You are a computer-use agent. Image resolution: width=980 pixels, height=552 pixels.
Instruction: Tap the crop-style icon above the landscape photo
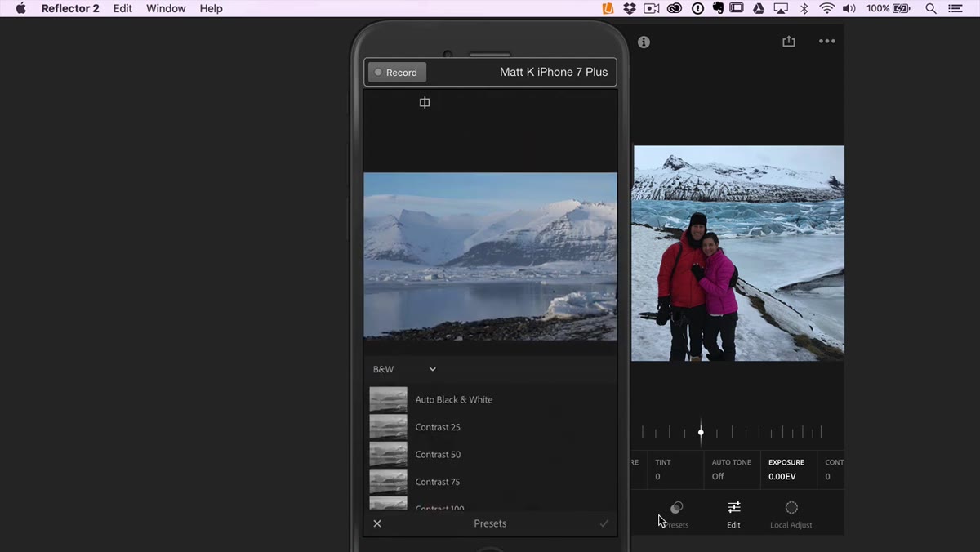(425, 103)
